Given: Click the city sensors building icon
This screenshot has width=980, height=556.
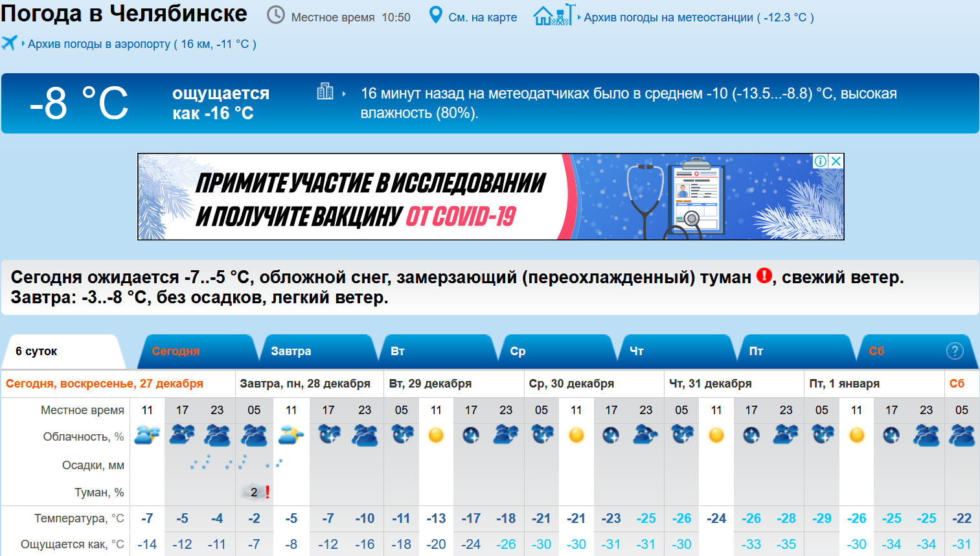Looking at the screenshot, I should [325, 92].
